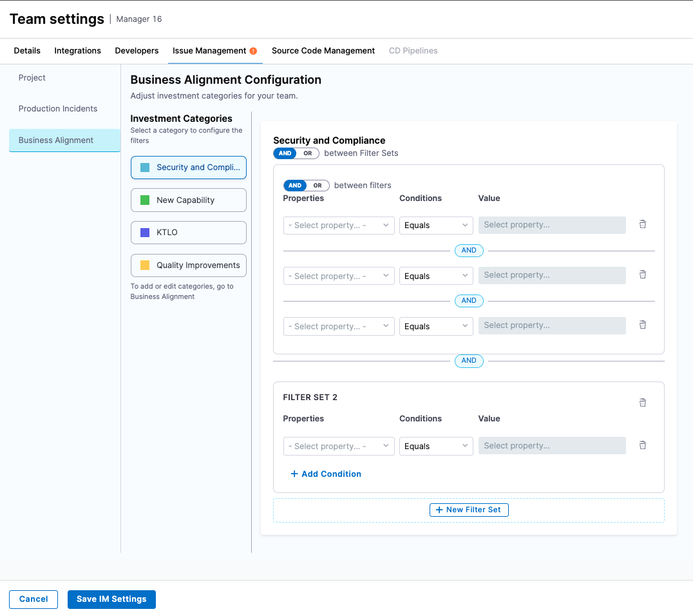
Task: Click plus icon in New Filter Set button
Action: [x=439, y=510]
